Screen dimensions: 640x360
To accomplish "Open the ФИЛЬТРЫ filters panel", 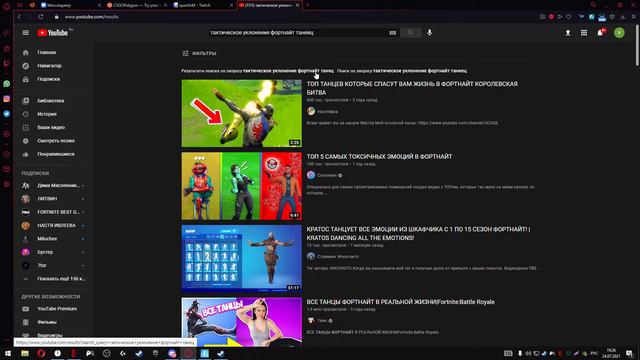I will tap(199, 53).
